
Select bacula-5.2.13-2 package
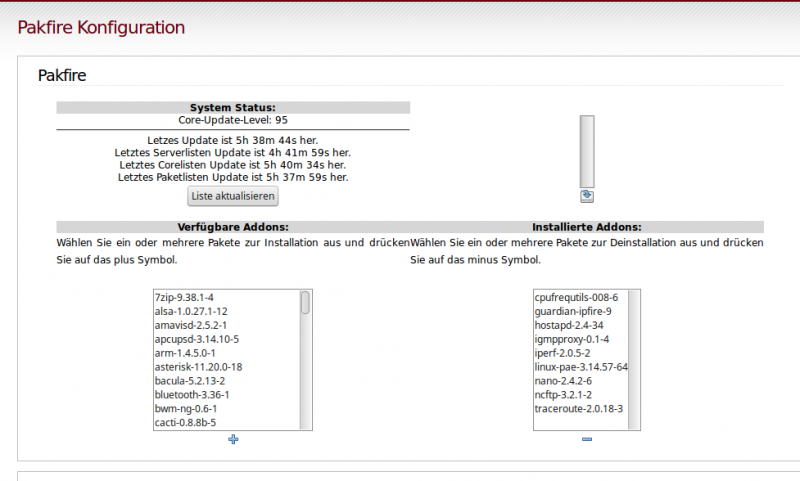(x=227, y=381)
